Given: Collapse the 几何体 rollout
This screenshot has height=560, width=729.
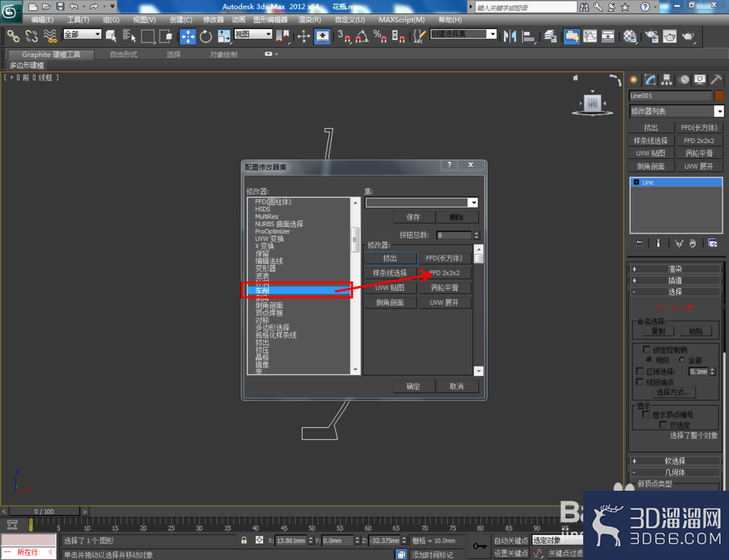Looking at the screenshot, I should 674,472.
